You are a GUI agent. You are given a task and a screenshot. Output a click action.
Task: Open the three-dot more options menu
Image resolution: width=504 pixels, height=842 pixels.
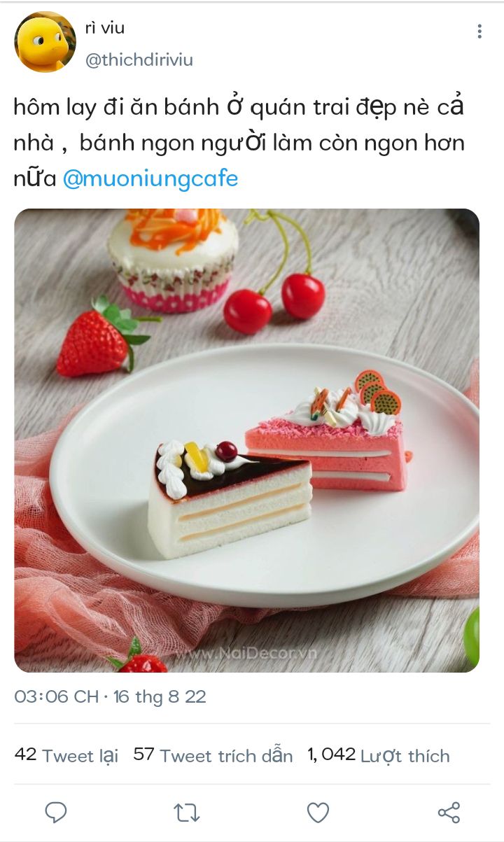click(479, 31)
